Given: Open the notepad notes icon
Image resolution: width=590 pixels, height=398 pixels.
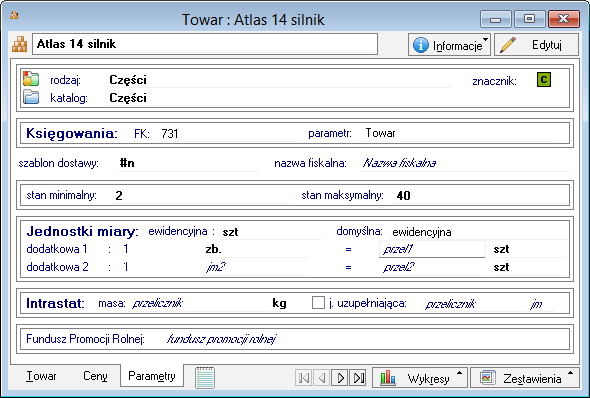Looking at the screenshot, I should tap(205, 378).
